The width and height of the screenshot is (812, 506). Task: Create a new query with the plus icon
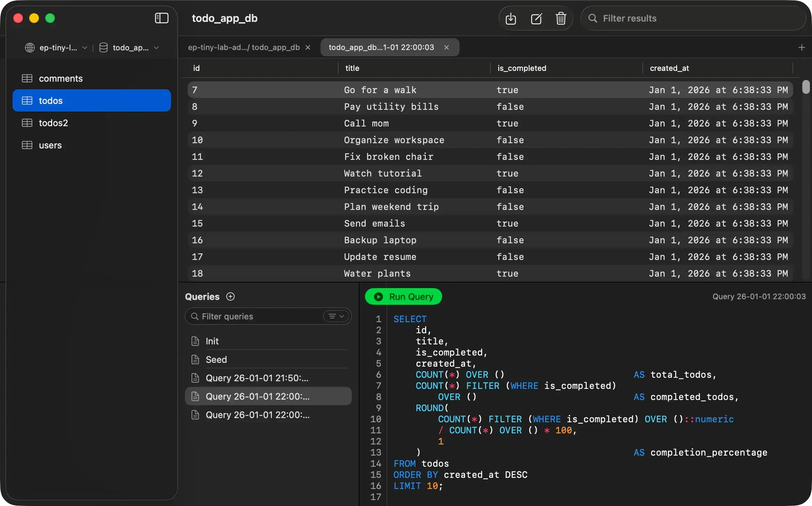[230, 296]
